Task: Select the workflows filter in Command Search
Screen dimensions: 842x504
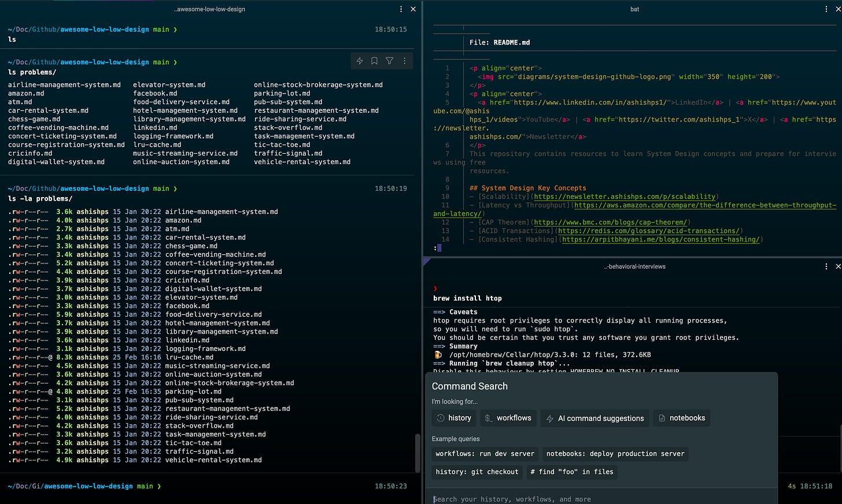Action: click(508, 418)
